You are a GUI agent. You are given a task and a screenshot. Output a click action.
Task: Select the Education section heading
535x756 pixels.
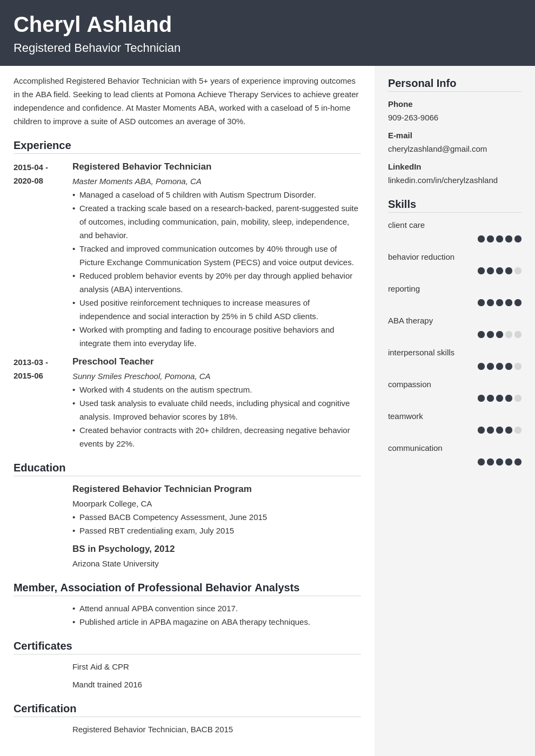(x=39, y=468)
